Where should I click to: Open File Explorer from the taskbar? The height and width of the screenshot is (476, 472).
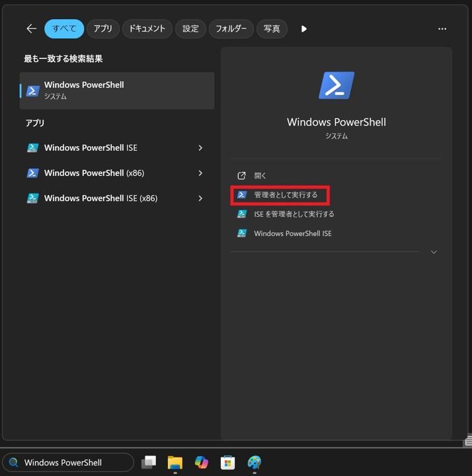tap(175, 462)
